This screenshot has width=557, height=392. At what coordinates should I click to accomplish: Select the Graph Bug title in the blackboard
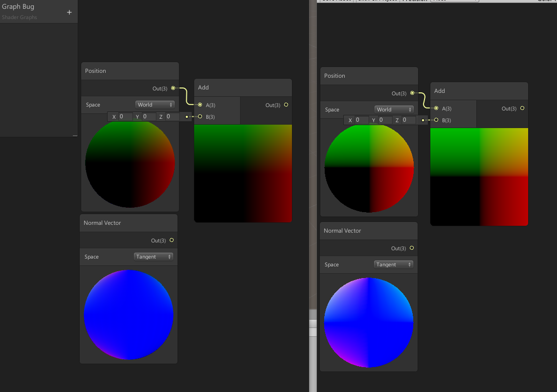point(18,6)
